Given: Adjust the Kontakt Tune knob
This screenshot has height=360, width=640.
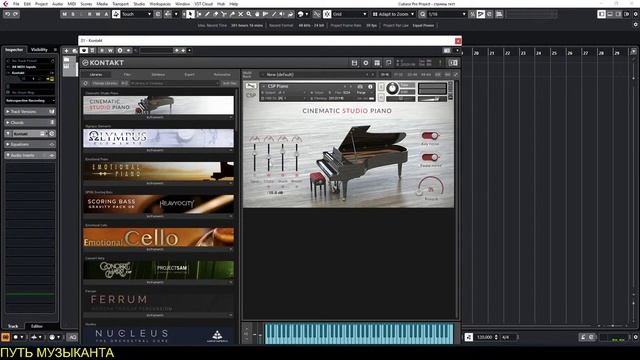Looking at the screenshot, I should pos(392,88).
